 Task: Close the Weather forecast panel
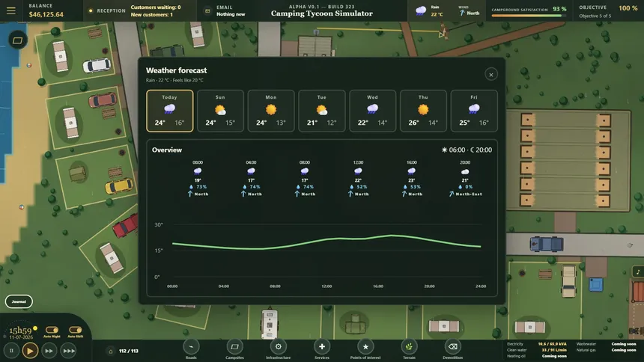click(490, 75)
